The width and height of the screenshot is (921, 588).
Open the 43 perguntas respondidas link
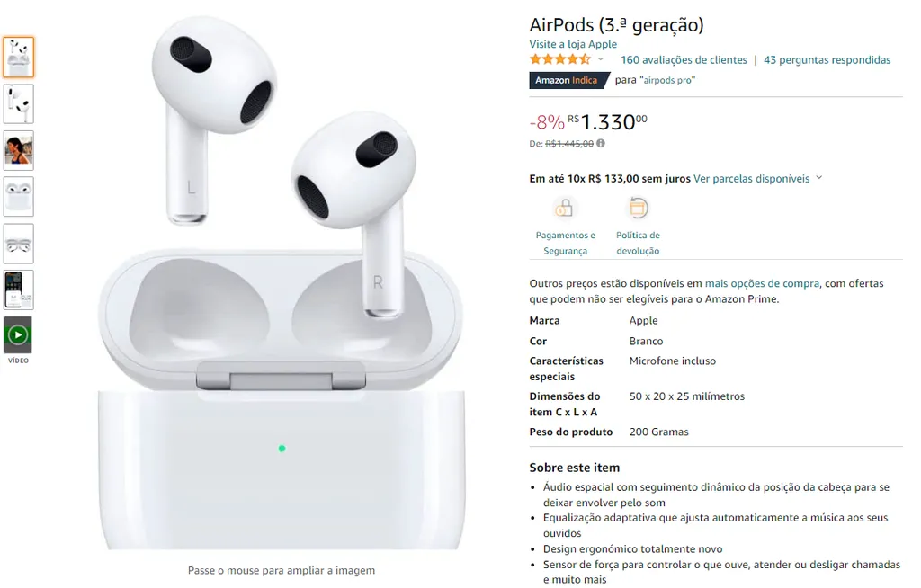[827, 60]
